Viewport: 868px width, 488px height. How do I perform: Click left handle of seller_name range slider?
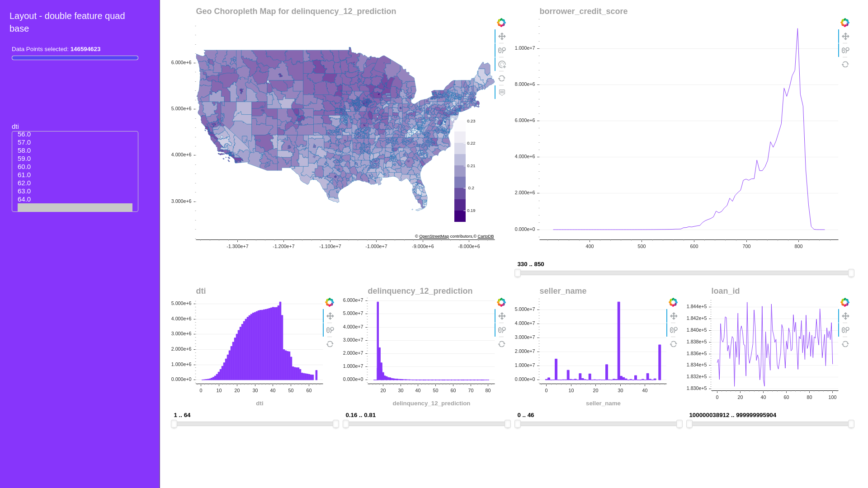(518, 424)
